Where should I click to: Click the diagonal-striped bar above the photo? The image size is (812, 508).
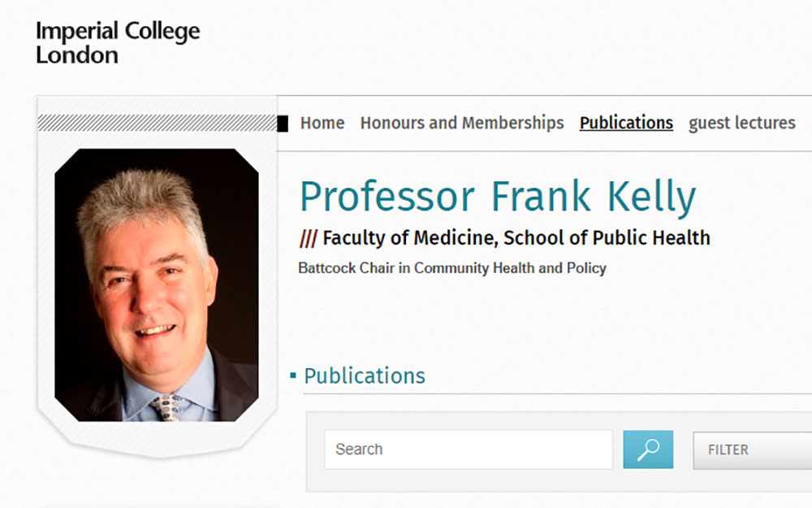tap(157, 123)
